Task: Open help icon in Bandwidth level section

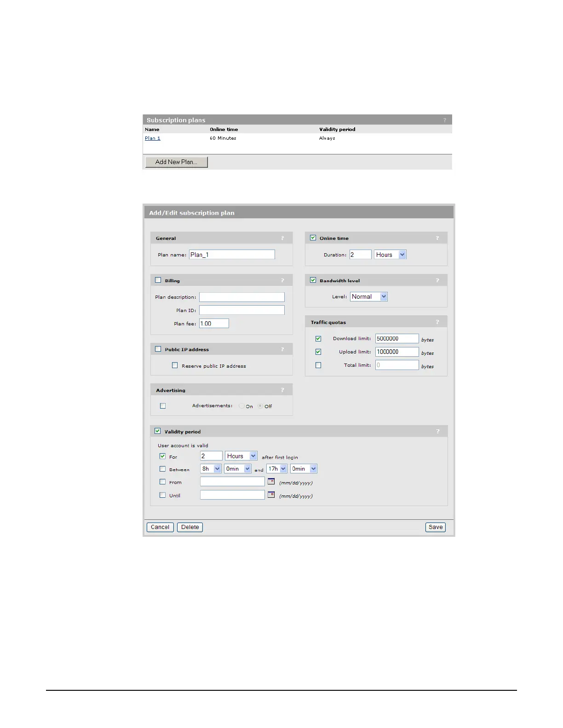Action: tap(437, 280)
